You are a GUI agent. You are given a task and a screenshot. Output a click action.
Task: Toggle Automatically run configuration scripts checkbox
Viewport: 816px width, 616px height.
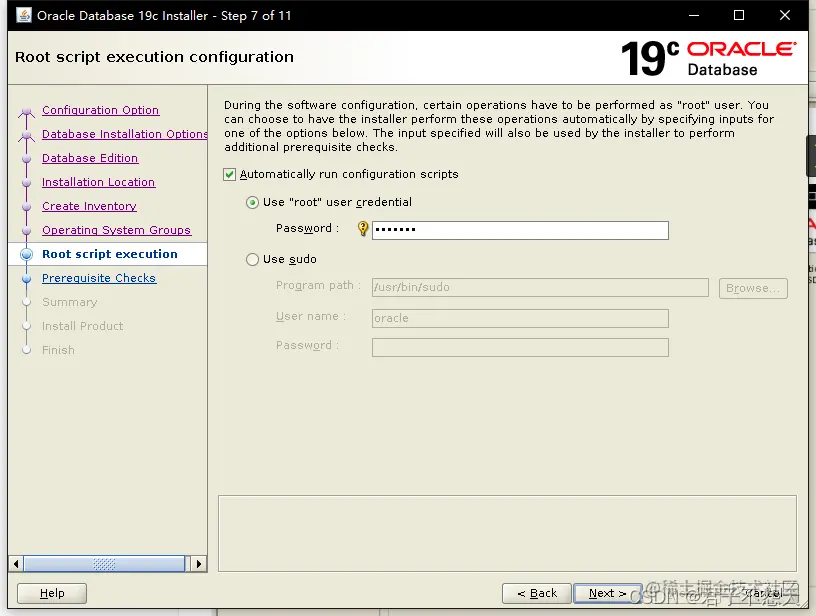(x=230, y=174)
